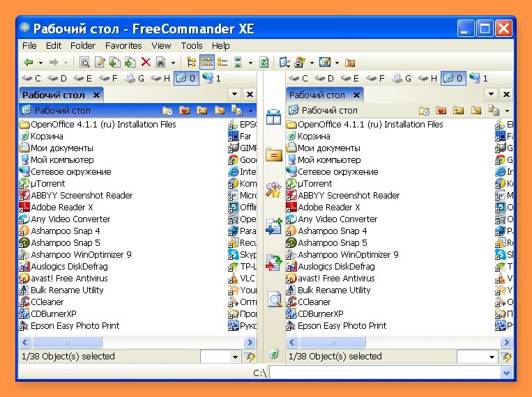Click the swap panels icon in the splitter
The width and height of the screenshot is (532, 397).
coord(273,117)
